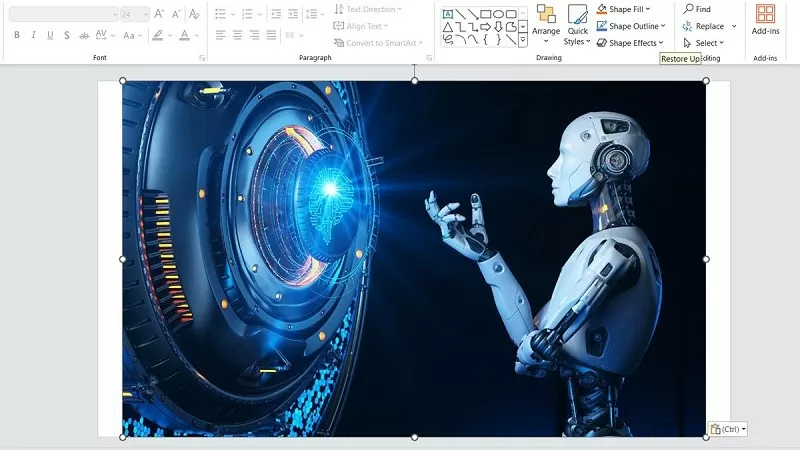Open the font name combo box
Image resolution: width=800 pixels, height=450 pixels.
(63, 14)
